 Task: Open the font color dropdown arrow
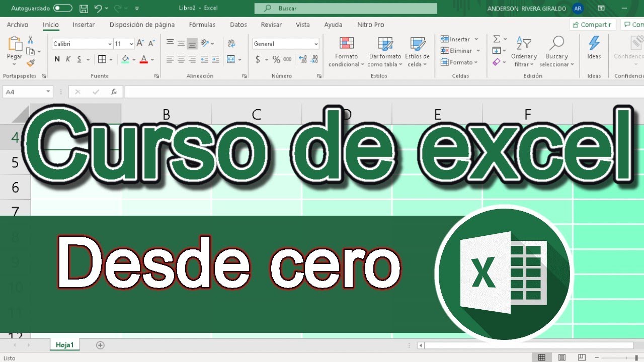tap(152, 59)
